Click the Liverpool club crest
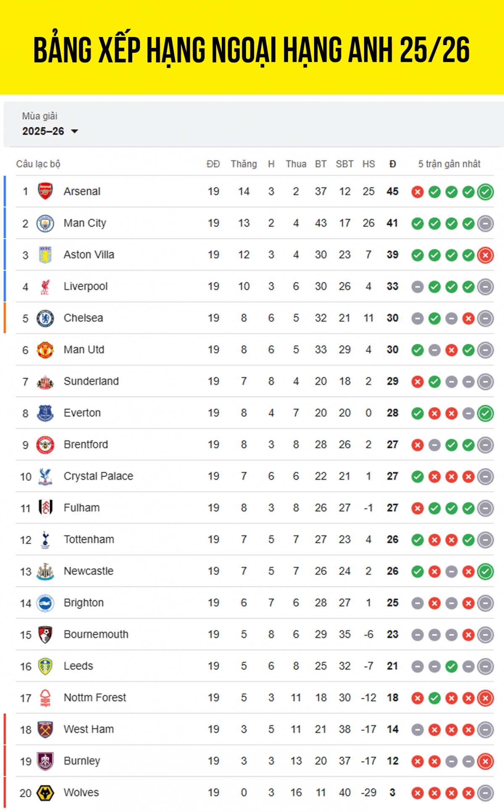Image resolution: width=504 pixels, height=812 pixels. click(45, 287)
